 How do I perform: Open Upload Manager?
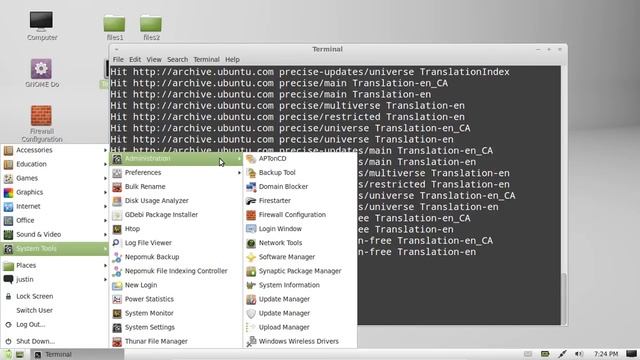coord(300,327)
